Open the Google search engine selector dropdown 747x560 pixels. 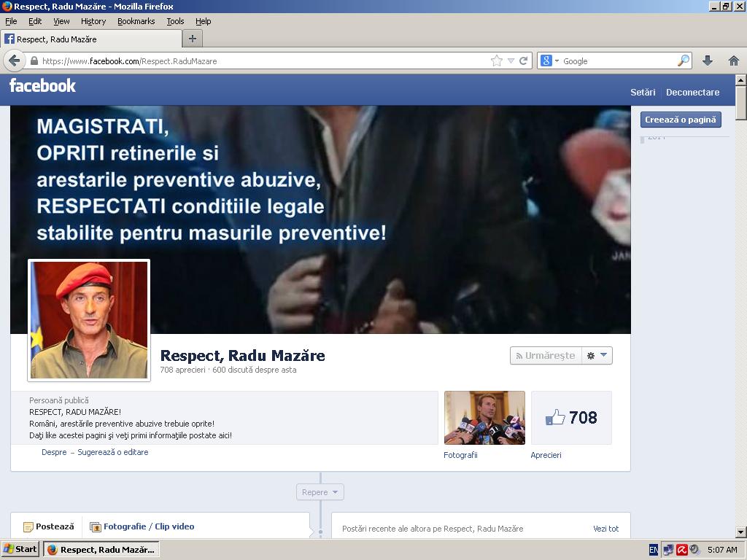(x=550, y=61)
